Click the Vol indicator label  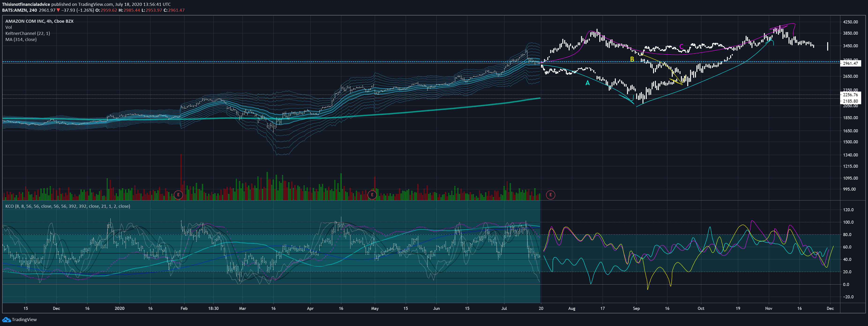pos(8,27)
